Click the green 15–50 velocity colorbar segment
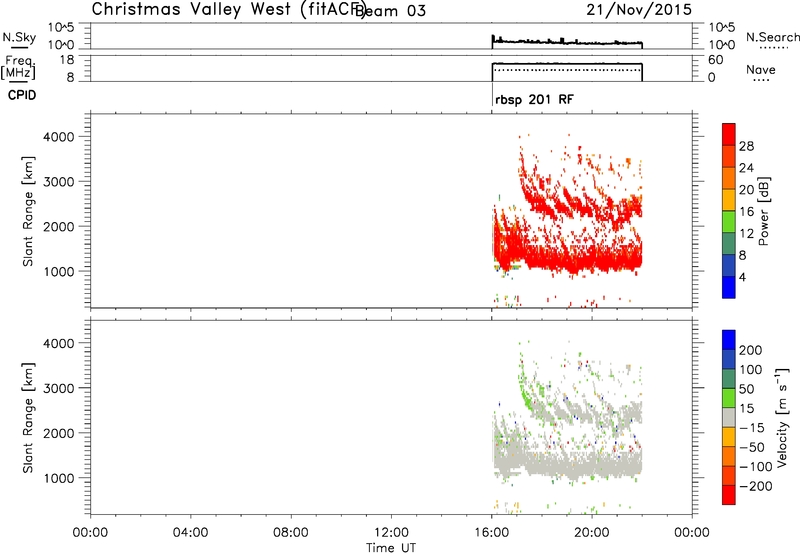This screenshot has width=800, height=554. 729,398
